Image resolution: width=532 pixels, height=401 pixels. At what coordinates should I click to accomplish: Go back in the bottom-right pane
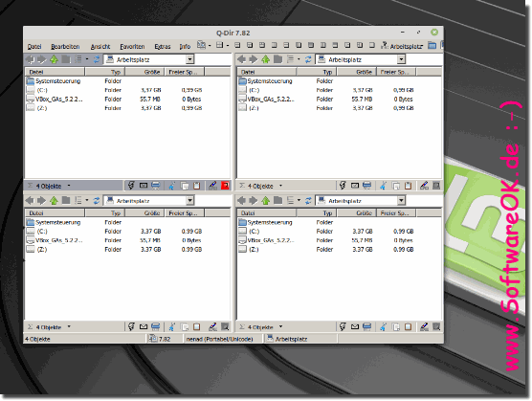pyautogui.click(x=241, y=201)
